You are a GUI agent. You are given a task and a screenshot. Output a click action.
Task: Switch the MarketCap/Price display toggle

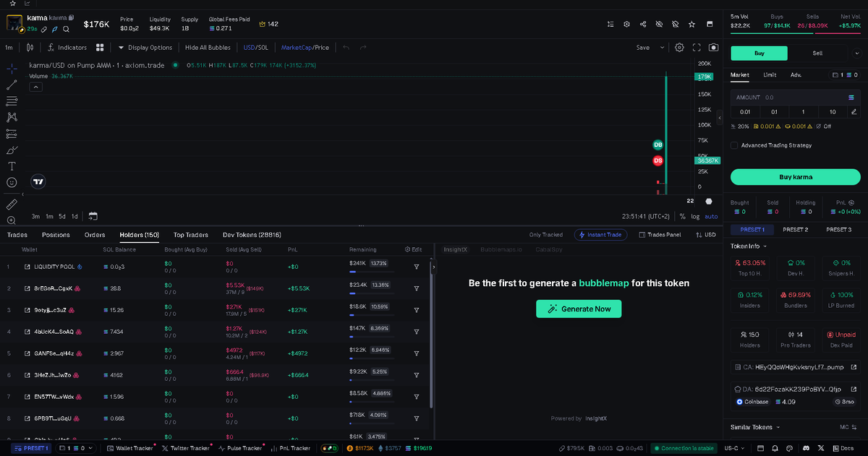coord(305,48)
